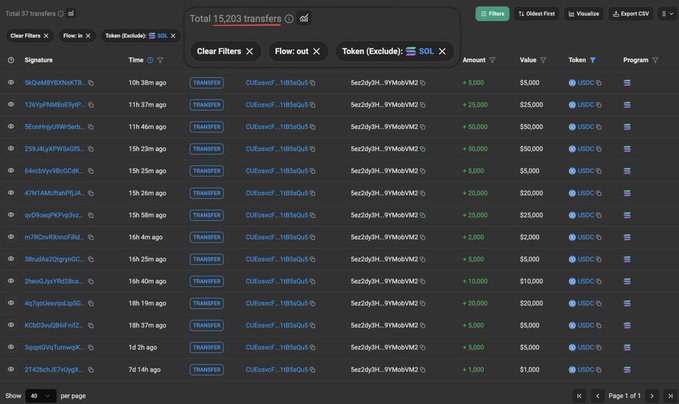Open program icon in the 7d 14h ago row
This screenshot has height=404, width=679.
click(x=627, y=370)
